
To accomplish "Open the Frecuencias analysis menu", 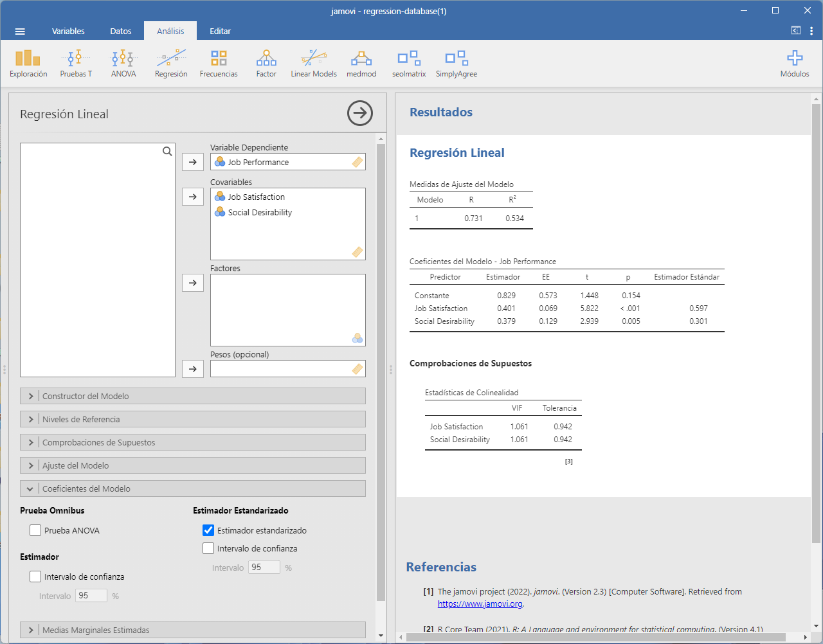I will (x=219, y=64).
